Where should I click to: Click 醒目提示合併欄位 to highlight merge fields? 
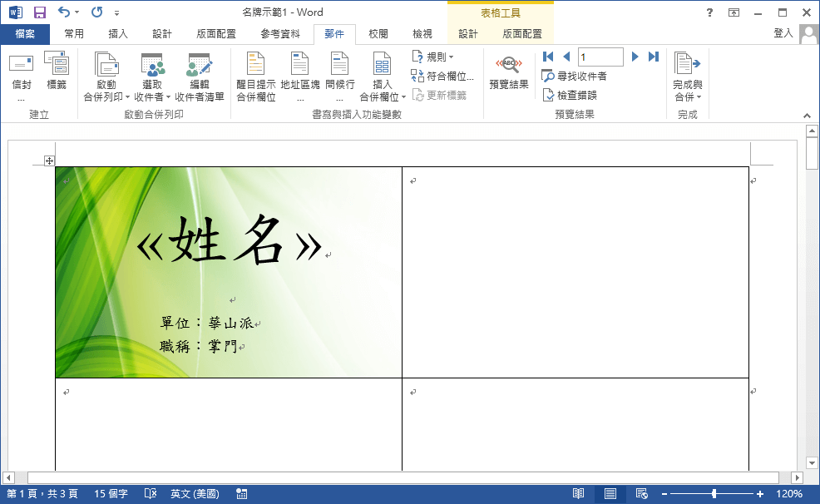coord(254,73)
